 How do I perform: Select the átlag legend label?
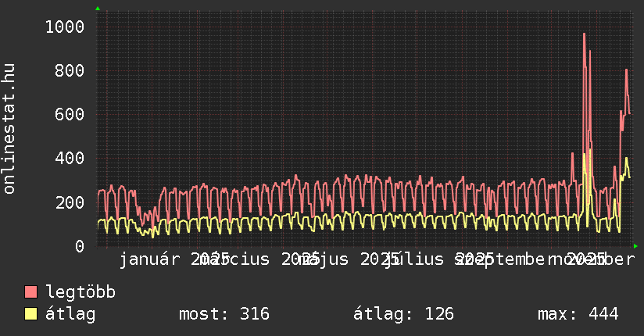70,314
